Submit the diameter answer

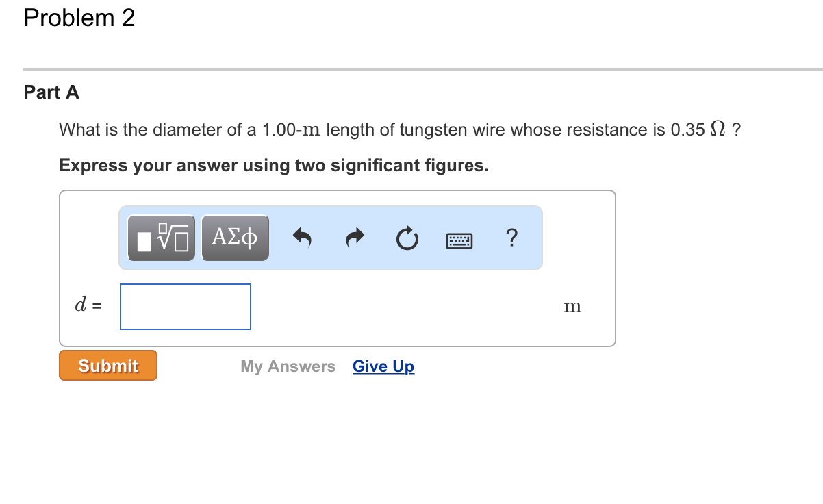[108, 366]
